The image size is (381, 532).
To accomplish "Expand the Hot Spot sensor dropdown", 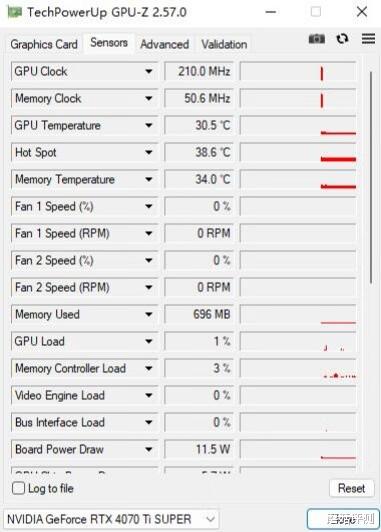I will click(x=149, y=153).
